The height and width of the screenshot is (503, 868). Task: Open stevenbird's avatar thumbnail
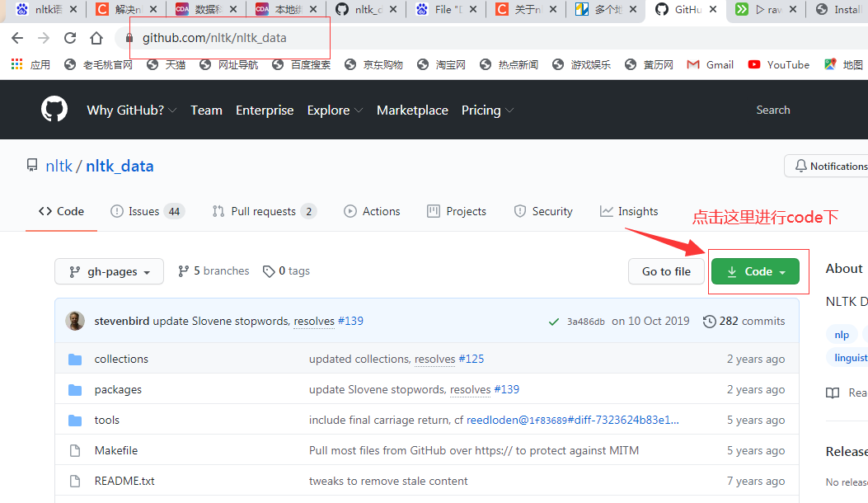point(75,321)
